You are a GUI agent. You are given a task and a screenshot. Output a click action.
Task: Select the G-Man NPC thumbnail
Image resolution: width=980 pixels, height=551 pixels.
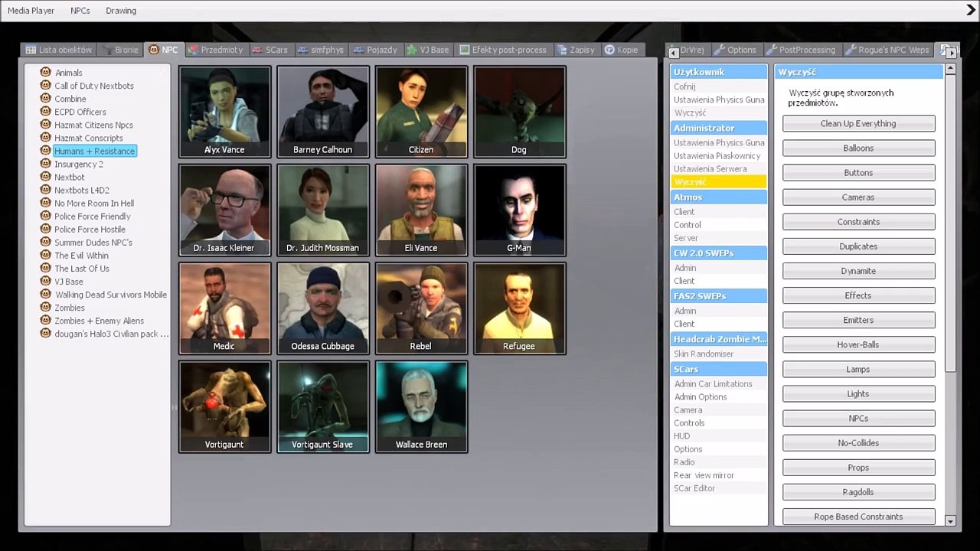[519, 210]
